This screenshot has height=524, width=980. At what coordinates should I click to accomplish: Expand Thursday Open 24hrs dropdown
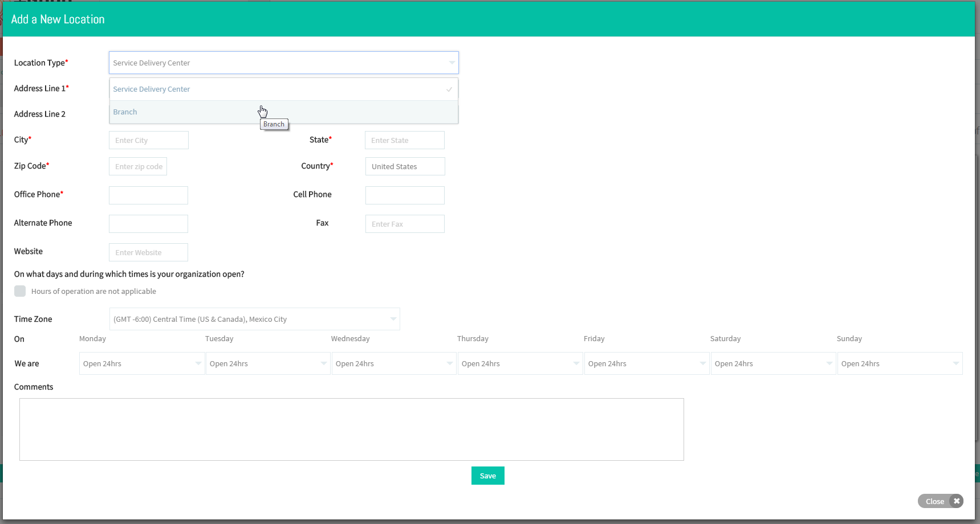click(x=521, y=363)
